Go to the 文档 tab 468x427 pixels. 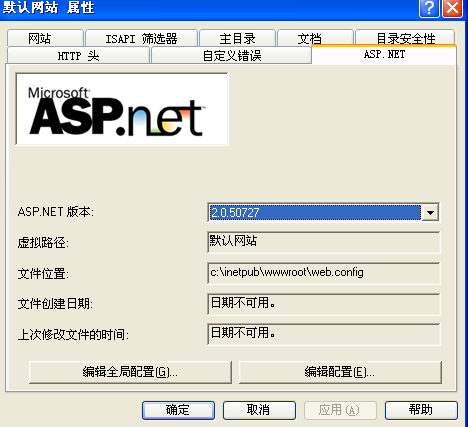(x=315, y=38)
